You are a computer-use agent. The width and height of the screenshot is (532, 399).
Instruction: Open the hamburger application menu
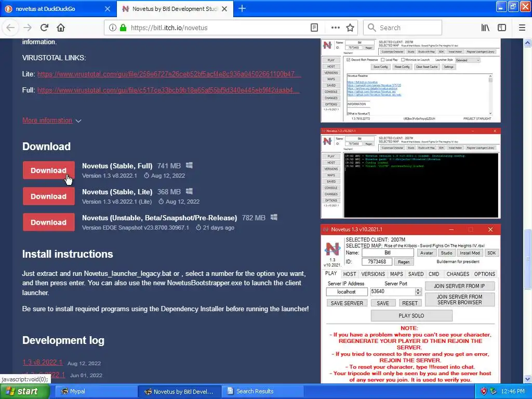coord(522,28)
